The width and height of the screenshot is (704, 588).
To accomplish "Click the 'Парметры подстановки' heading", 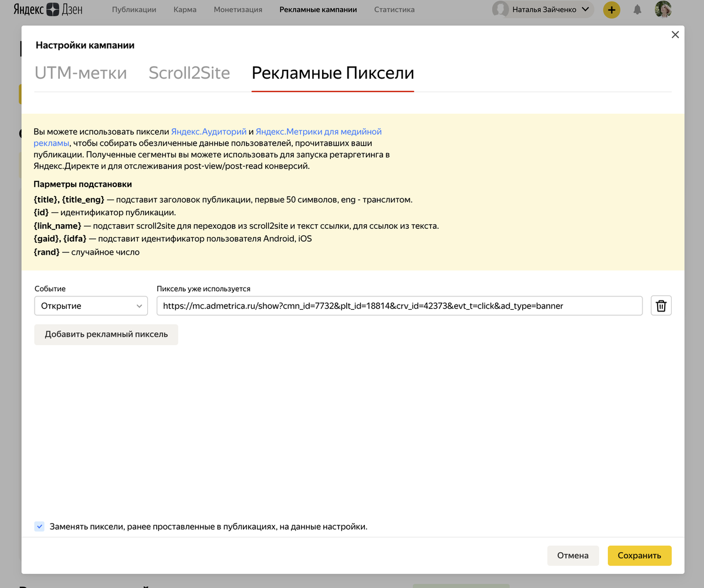I will (83, 184).
